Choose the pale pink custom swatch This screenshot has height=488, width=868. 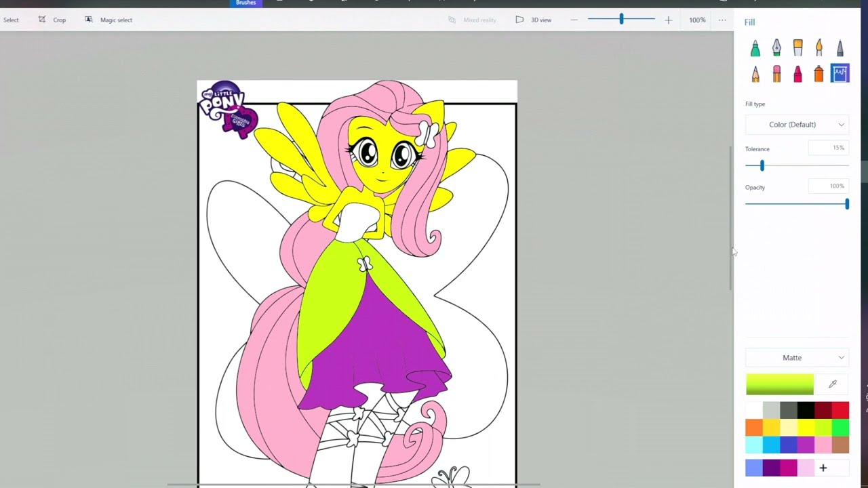coord(806,468)
